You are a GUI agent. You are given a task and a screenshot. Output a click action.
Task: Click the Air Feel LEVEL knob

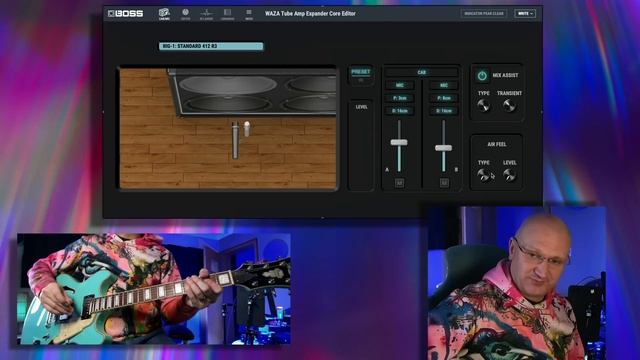[x=509, y=175]
